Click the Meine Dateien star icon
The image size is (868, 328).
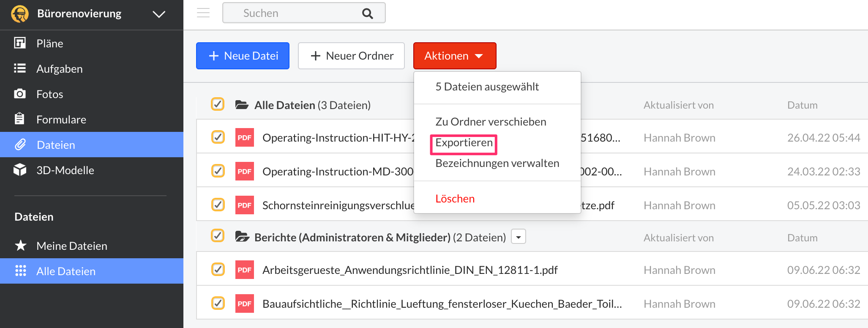[x=20, y=246]
